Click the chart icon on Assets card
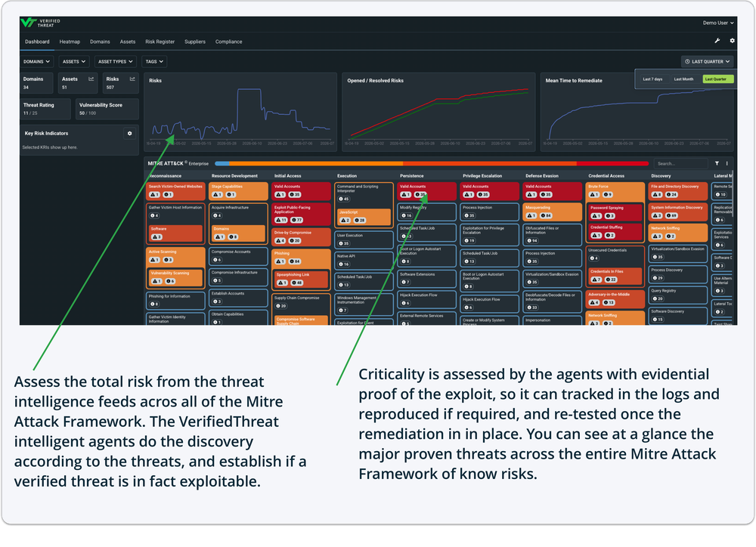The image size is (756, 547). pyautogui.click(x=91, y=79)
